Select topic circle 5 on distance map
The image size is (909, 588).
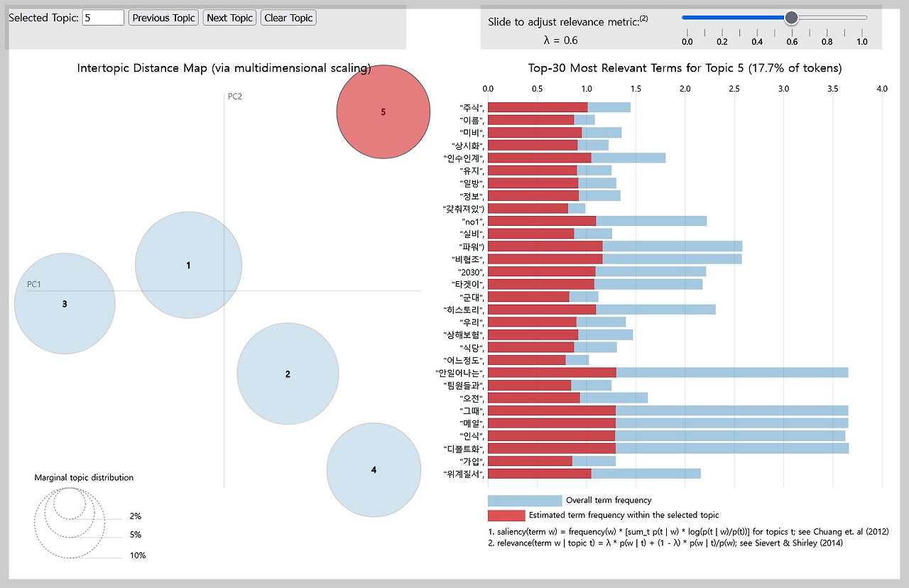pyautogui.click(x=383, y=111)
